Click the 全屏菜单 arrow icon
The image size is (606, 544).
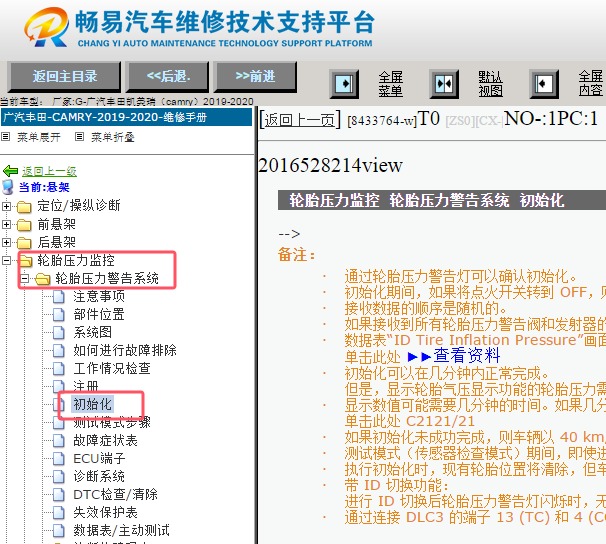click(x=344, y=83)
